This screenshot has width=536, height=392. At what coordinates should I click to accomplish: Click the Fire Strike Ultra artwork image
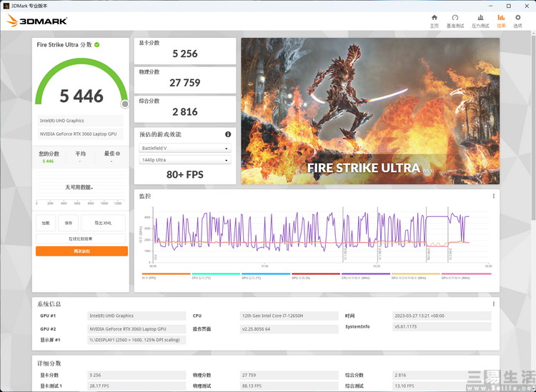pos(370,111)
